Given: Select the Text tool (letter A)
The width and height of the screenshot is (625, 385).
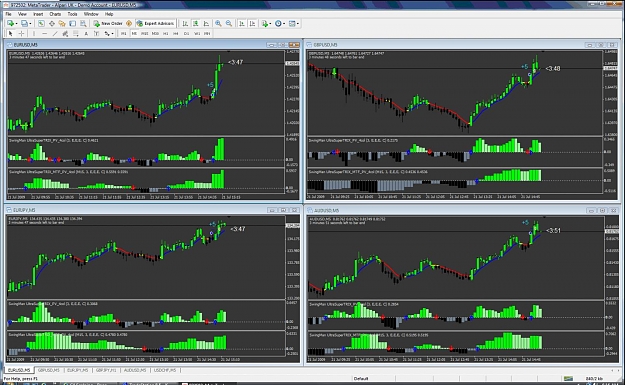Looking at the screenshot, I should pyautogui.click(x=86, y=33).
